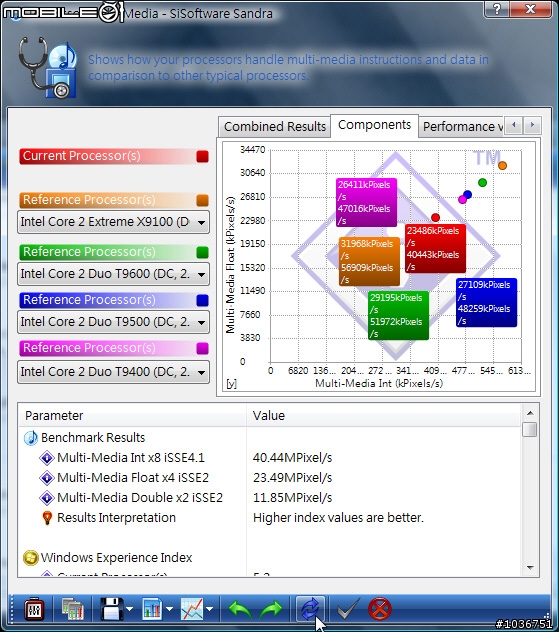559x632 pixels.
Task: Click the results list scroll down arrow
Action: (530, 568)
